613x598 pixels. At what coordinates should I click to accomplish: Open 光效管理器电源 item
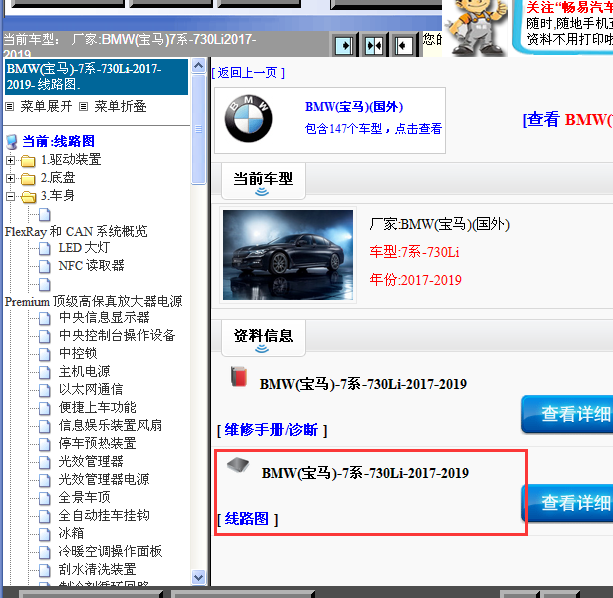[104, 479]
